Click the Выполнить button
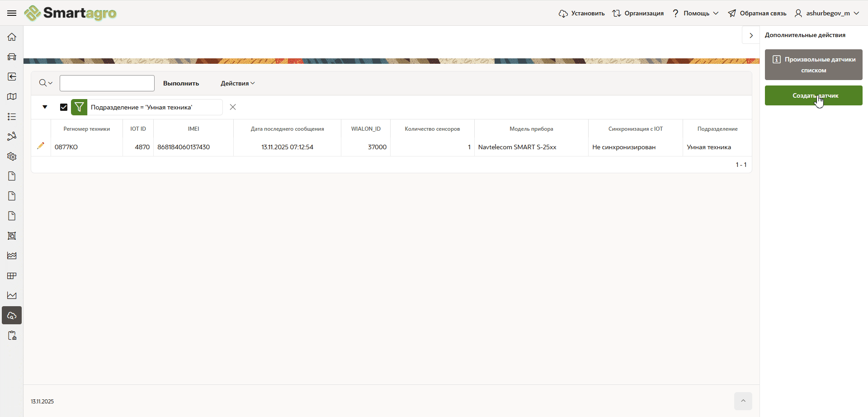The width and height of the screenshot is (868, 417). [x=181, y=83]
